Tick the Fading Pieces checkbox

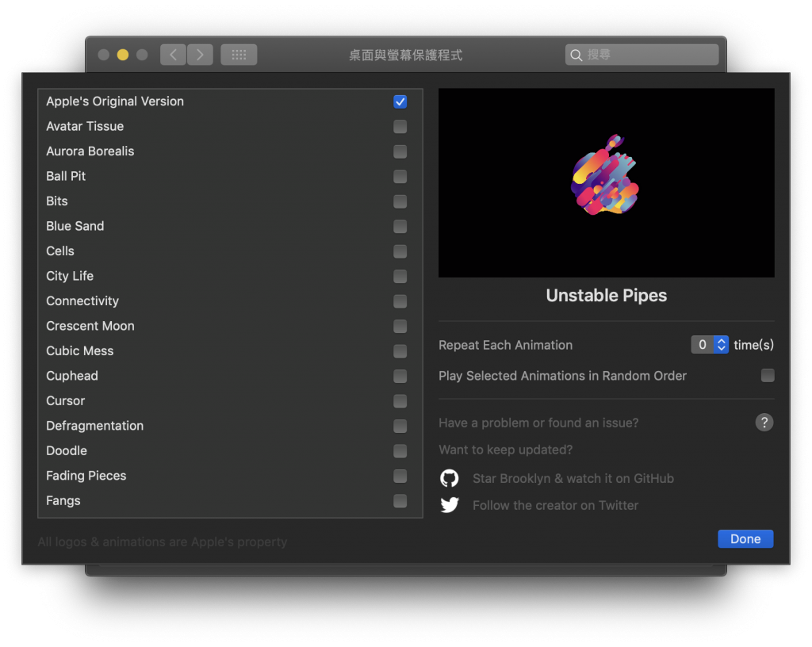click(x=400, y=476)
